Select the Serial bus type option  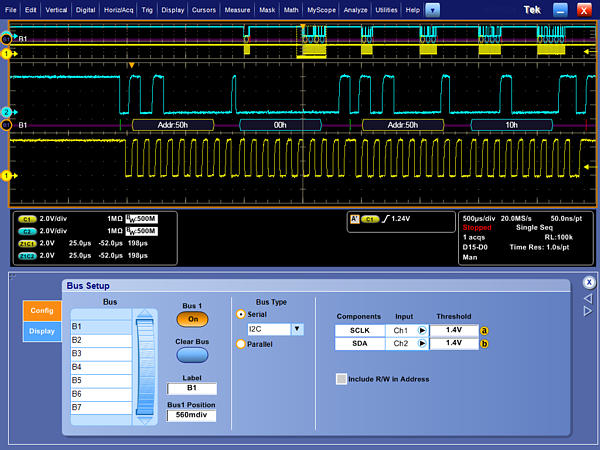240,313
